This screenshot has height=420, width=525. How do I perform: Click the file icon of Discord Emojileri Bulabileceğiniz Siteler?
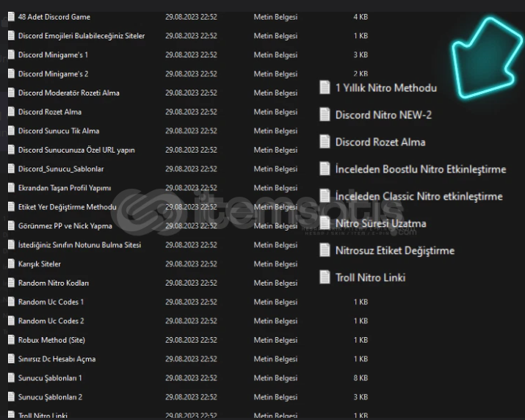11,35
